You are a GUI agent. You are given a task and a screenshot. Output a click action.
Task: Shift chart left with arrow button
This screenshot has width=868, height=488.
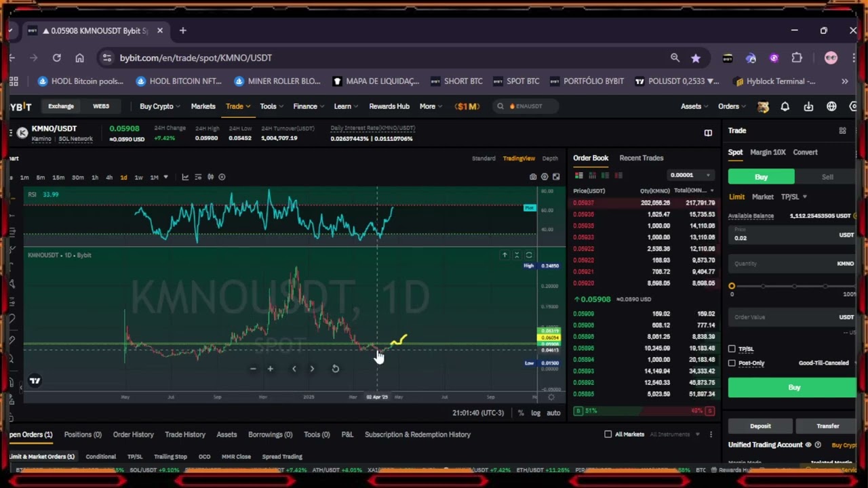tap(294, 369)
